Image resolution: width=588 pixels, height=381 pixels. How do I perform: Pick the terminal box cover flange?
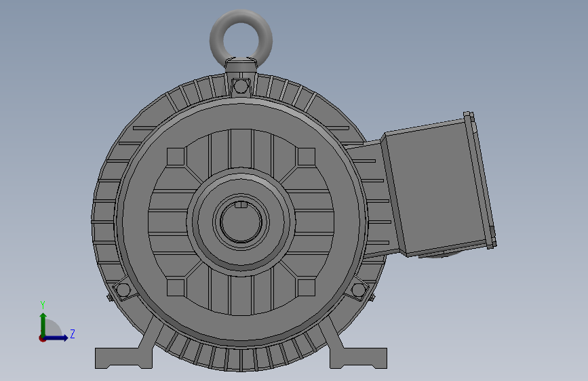pos(480,180)
